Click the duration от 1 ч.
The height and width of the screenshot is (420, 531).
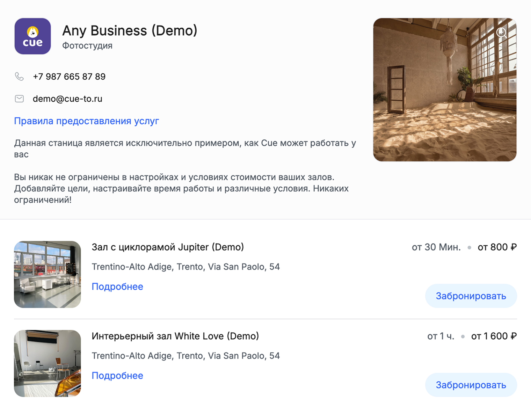(441, 336)
